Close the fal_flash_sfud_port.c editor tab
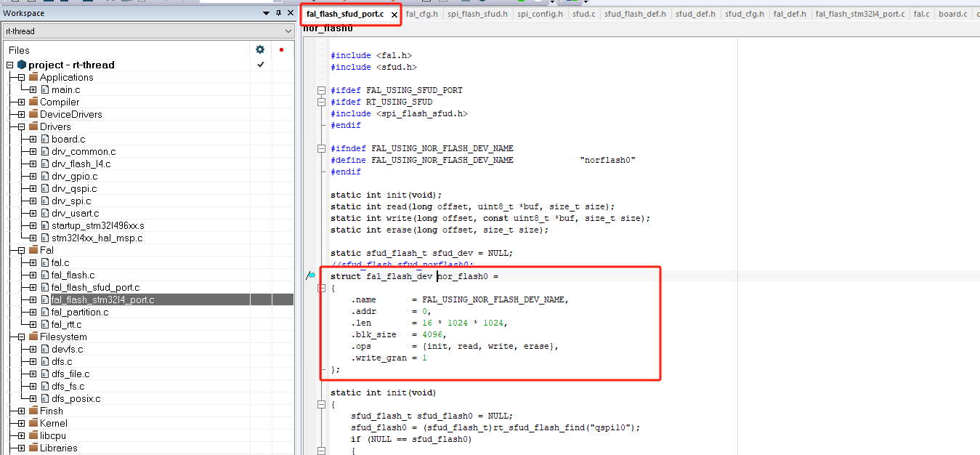Viewport: 980px width, 455px height. tap(394, 15)
